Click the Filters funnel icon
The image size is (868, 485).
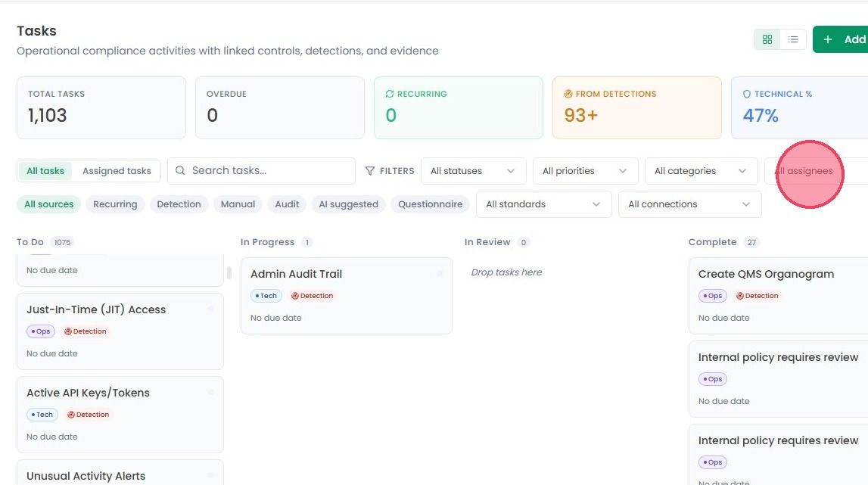pyautogui.click(x=370, y=171)
